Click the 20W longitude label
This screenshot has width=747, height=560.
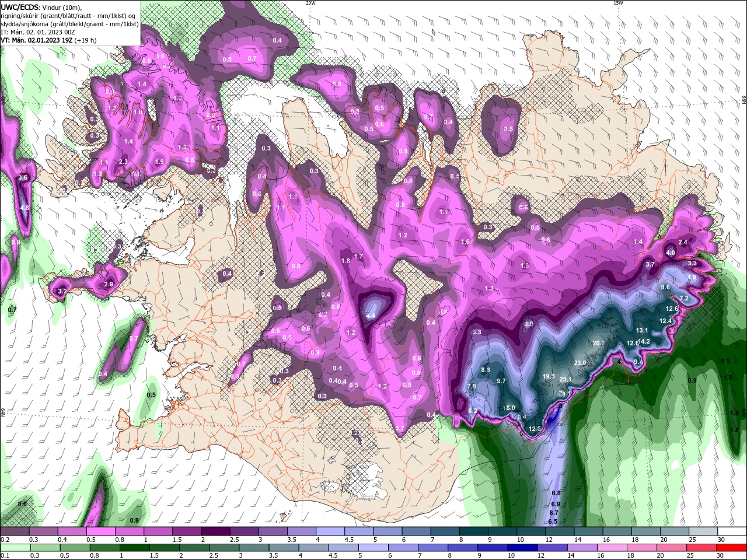pos(310,3)
